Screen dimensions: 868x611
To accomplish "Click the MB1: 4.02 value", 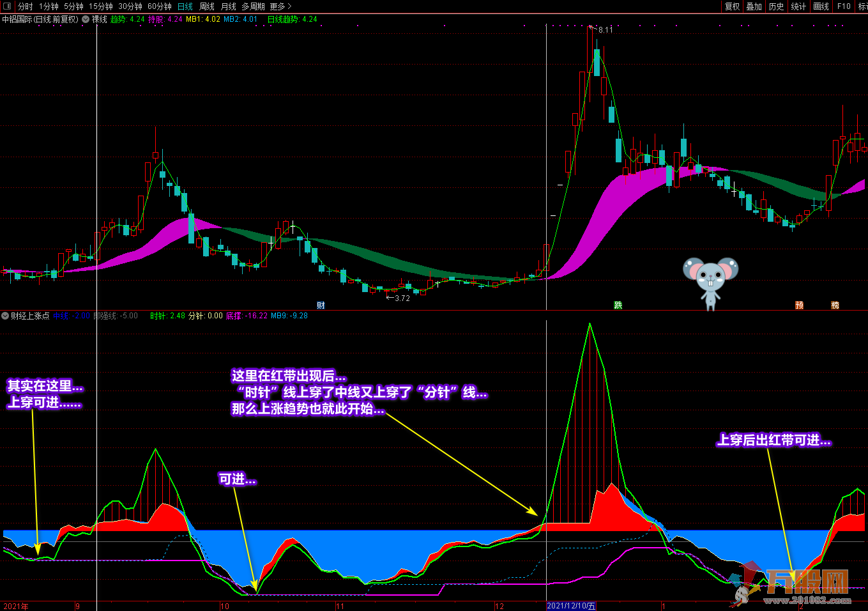I will [203, 19].
